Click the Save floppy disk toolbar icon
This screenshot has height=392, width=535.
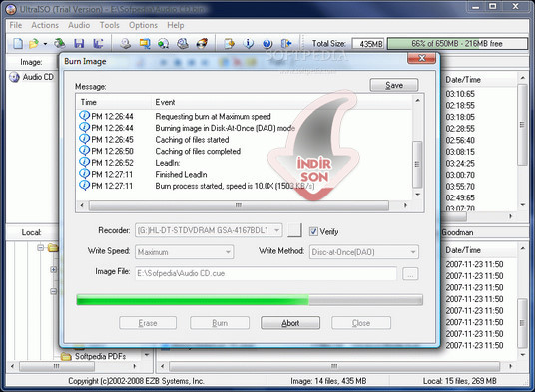(79, 43)
